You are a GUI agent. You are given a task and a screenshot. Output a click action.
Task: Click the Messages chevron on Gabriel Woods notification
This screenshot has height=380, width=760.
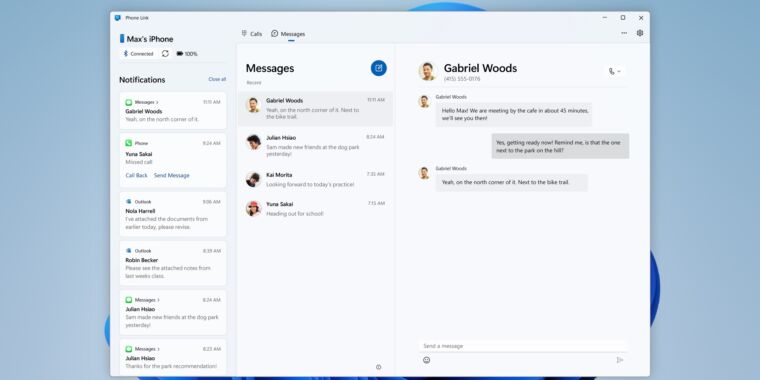pyautogui.click(x=157, y=102)
